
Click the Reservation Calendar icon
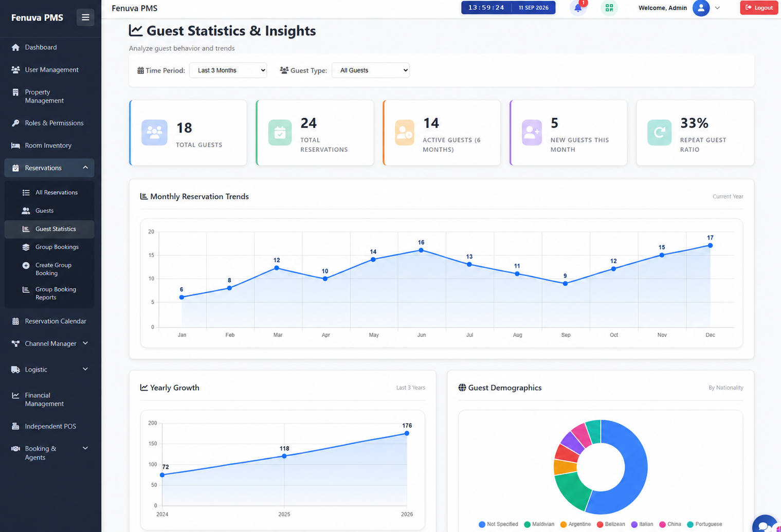pyautogui.click(x=15, y=321)
